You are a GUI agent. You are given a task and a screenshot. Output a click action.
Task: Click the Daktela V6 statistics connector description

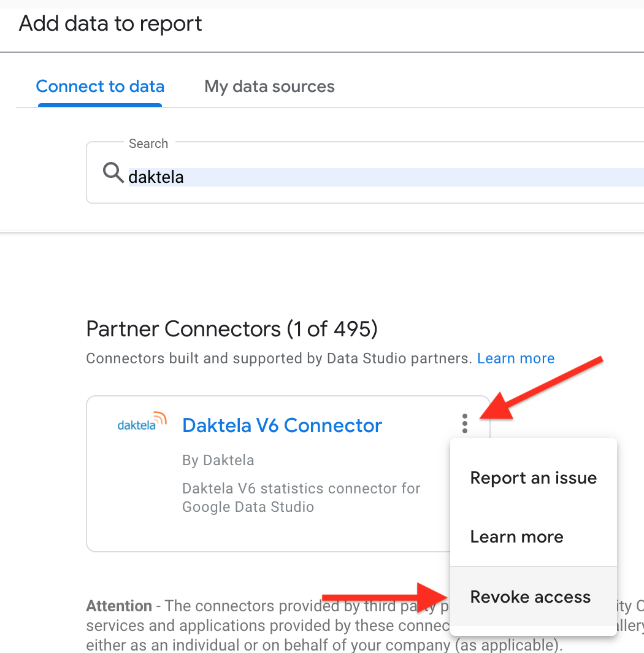click(301, 497)
